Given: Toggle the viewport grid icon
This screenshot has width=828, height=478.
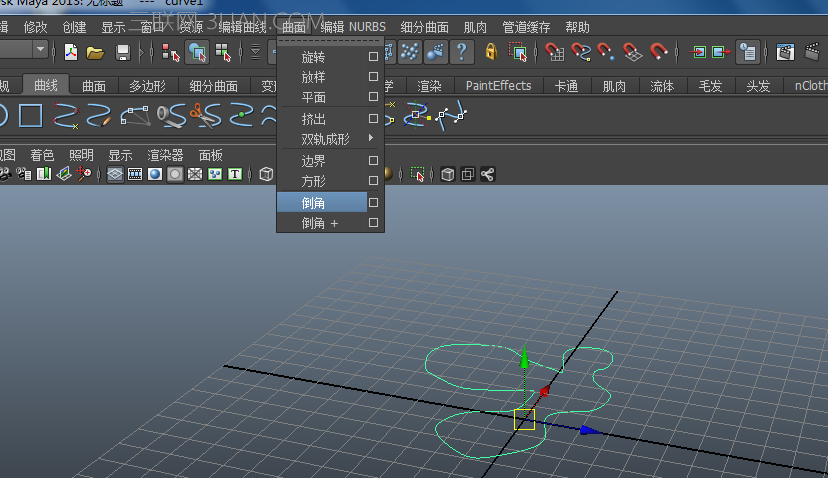Looking at the screenshot, I should click(x=115, y=174).
